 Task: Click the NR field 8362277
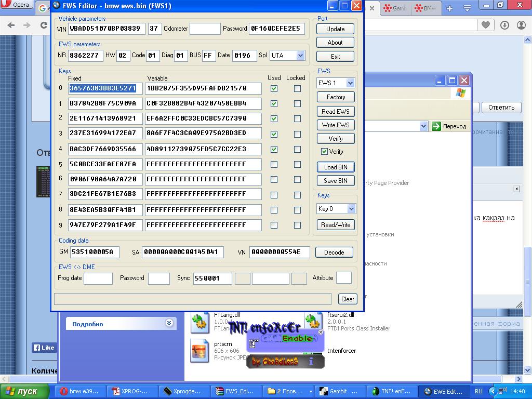(x=86, y=55)
